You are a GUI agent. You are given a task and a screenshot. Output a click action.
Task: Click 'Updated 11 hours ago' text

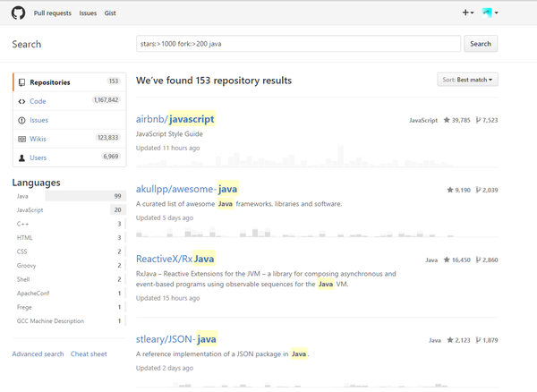click(168, 148)
